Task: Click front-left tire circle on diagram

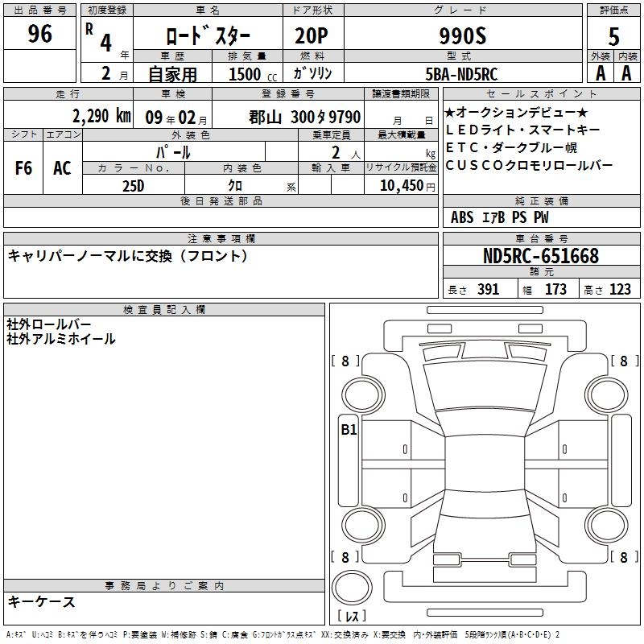Action: click(x=363, y=395)
